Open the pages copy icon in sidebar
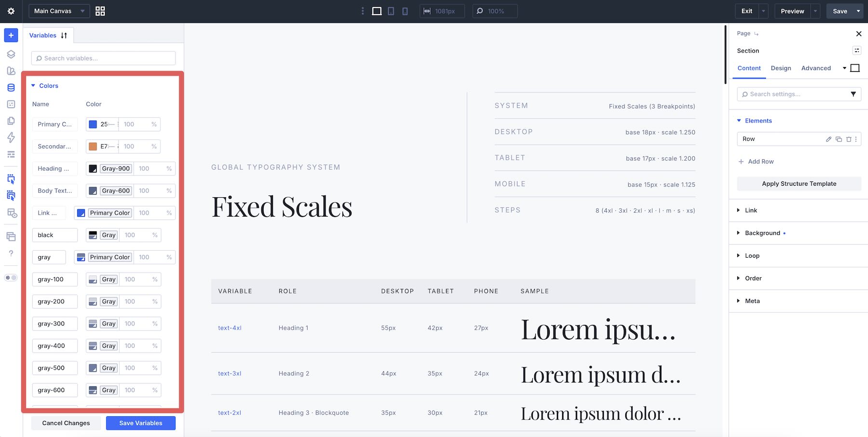Image resolution: width=868 pixels, height=437 pixels. coord(11,121)
